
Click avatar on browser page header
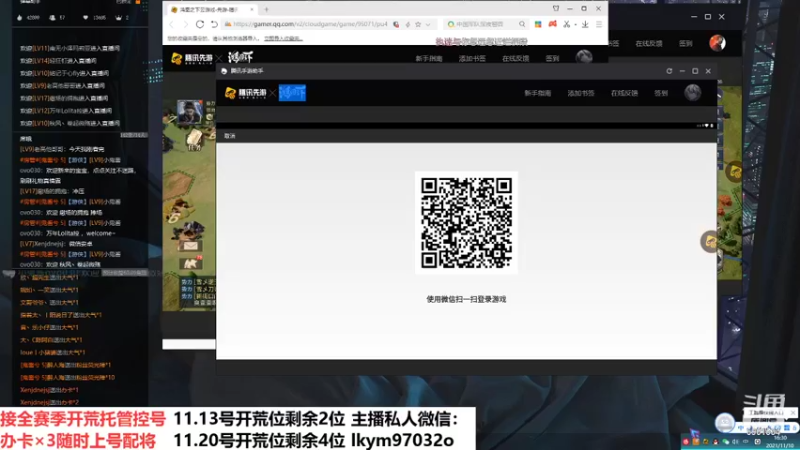click(584, 57)
